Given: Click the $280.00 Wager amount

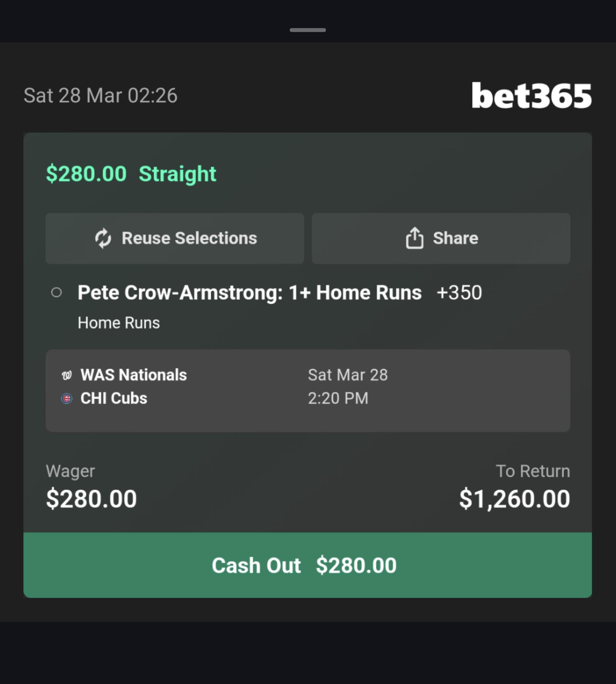Looking at the screenshot, I should [91, 499].
